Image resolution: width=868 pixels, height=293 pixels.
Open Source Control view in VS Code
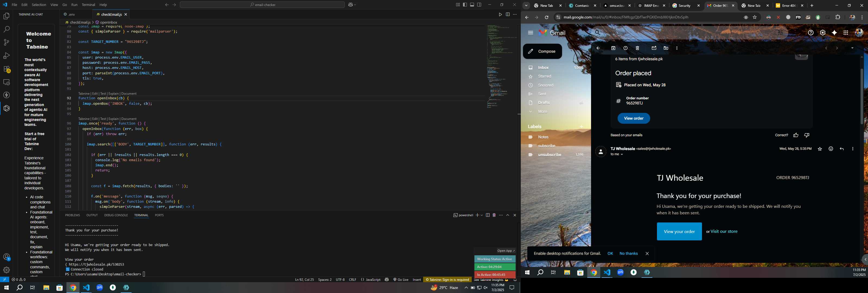[x=7, y=43]
